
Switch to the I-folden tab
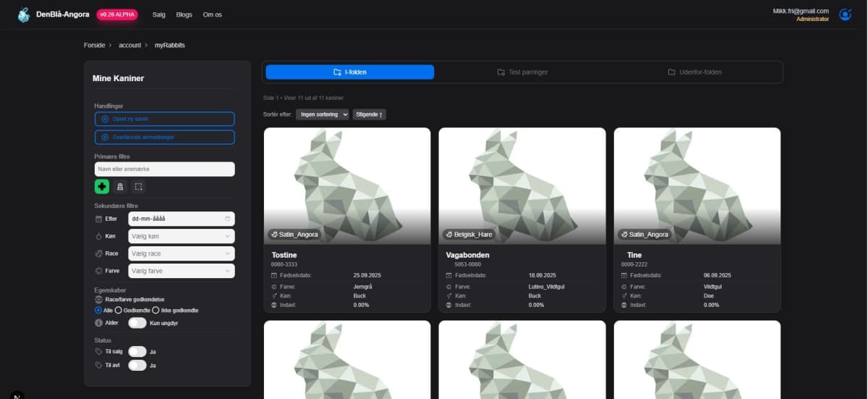tap(350, 72)
